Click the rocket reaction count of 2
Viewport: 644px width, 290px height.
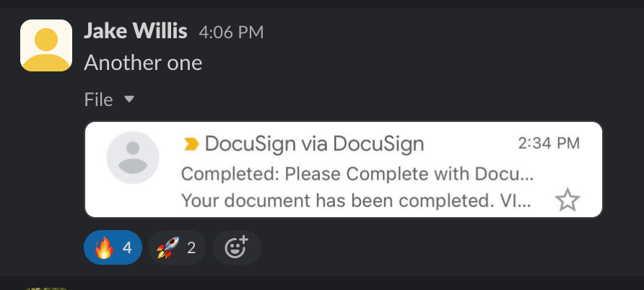click(x=191, y=247)
